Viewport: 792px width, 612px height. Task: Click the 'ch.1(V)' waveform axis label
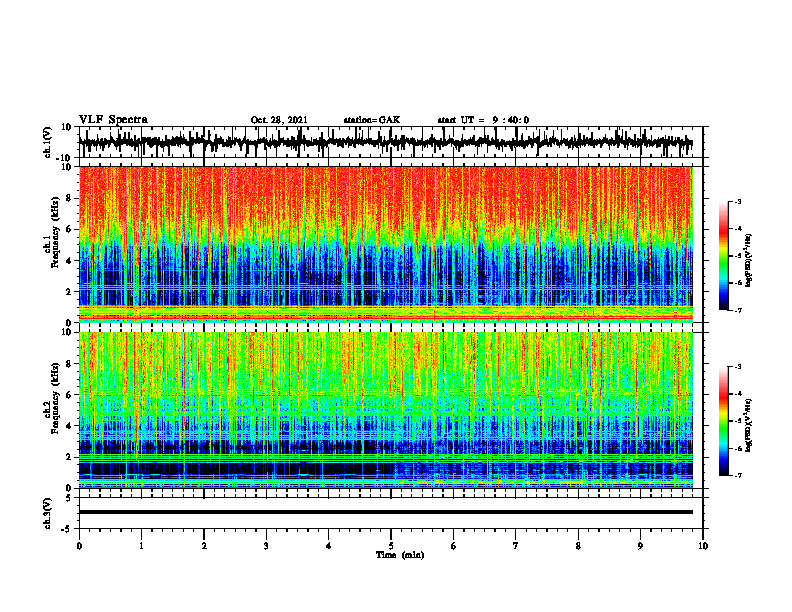[48, 142]
